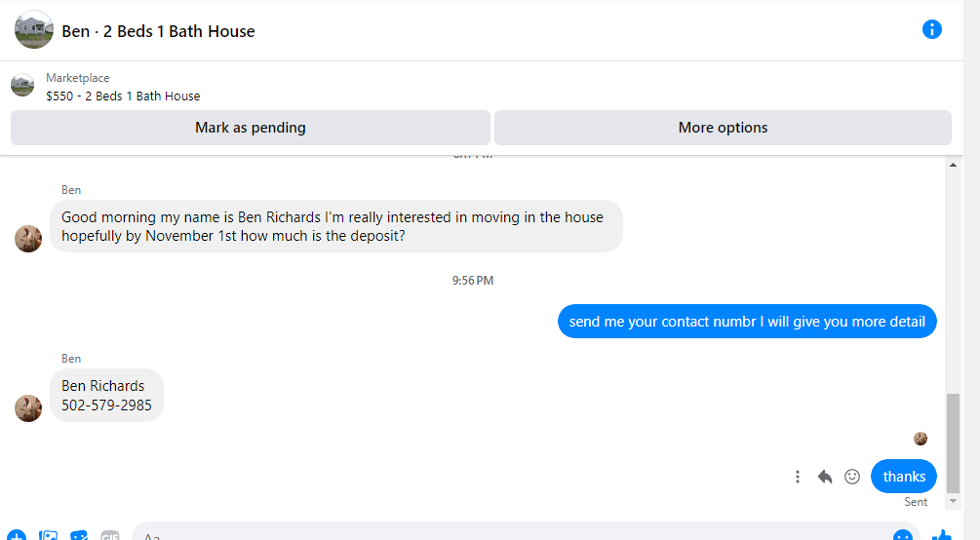Open the emoji picker in the message box
The width and height of the screenshot is (980, 540).
point(903,535)
